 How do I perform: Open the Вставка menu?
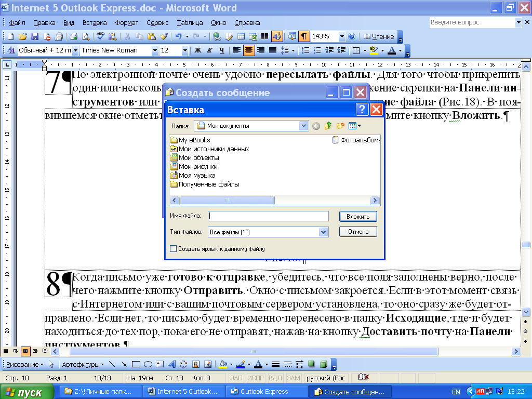click(x=95, y=23)
